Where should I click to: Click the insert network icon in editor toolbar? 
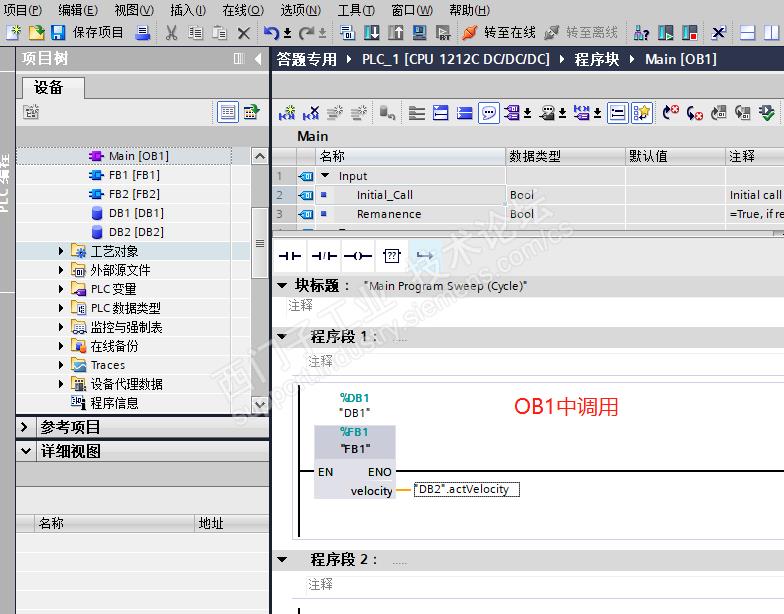click(287, 113)
